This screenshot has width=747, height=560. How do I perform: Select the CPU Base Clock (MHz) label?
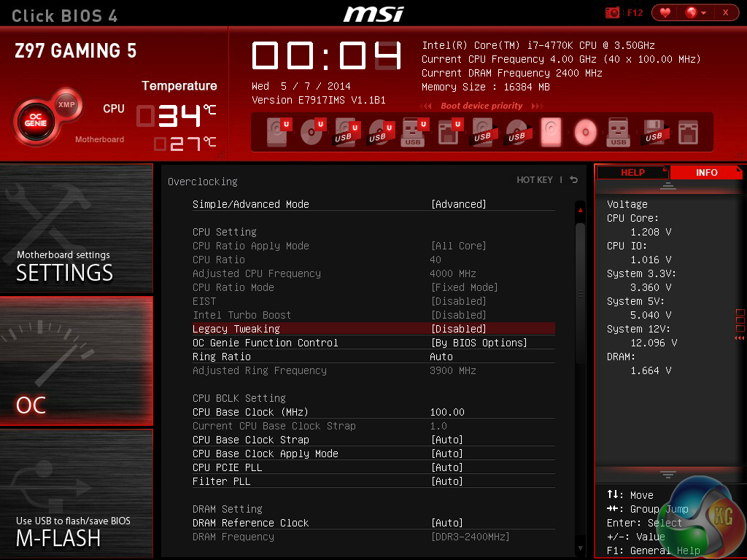click(251, 412)
